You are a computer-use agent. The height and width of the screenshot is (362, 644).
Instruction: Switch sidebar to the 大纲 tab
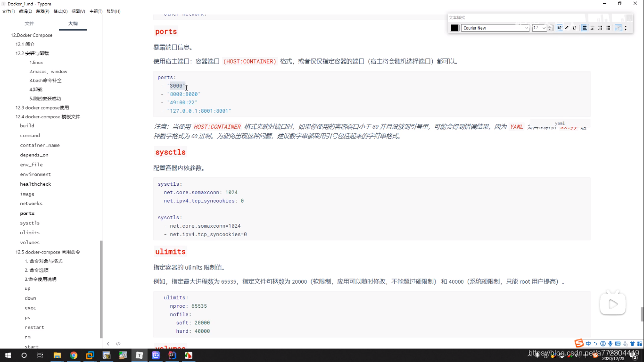(73, 23)
